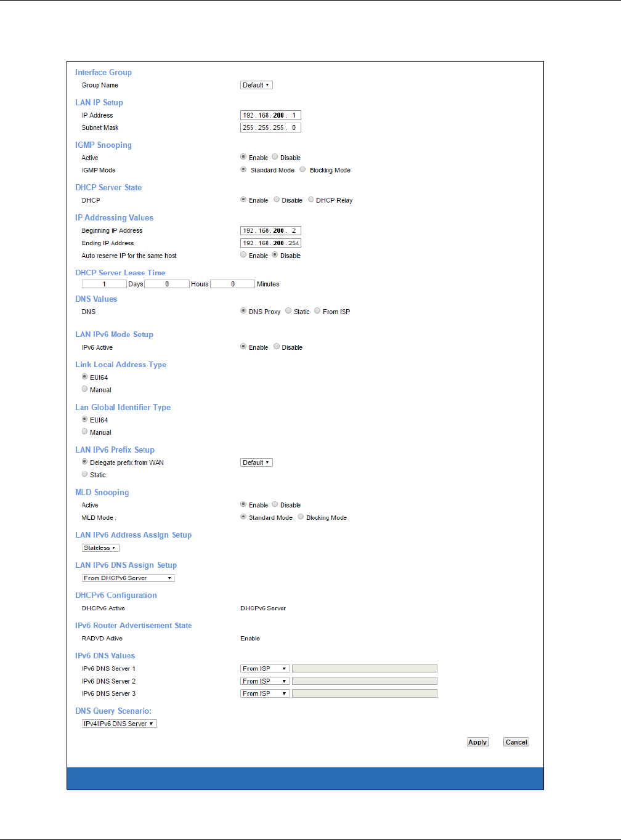621x840 pixels.
Task: Click IPv6 DNS Server 1 address field
Action: point(365,668)
